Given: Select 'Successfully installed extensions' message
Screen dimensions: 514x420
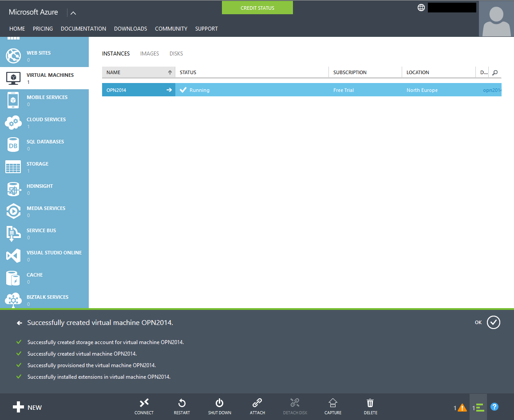Looking at the screenshot, I should 99,377.
